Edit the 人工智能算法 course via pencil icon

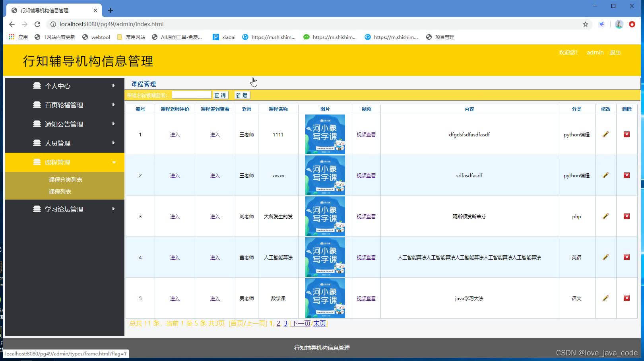[605, 257]
